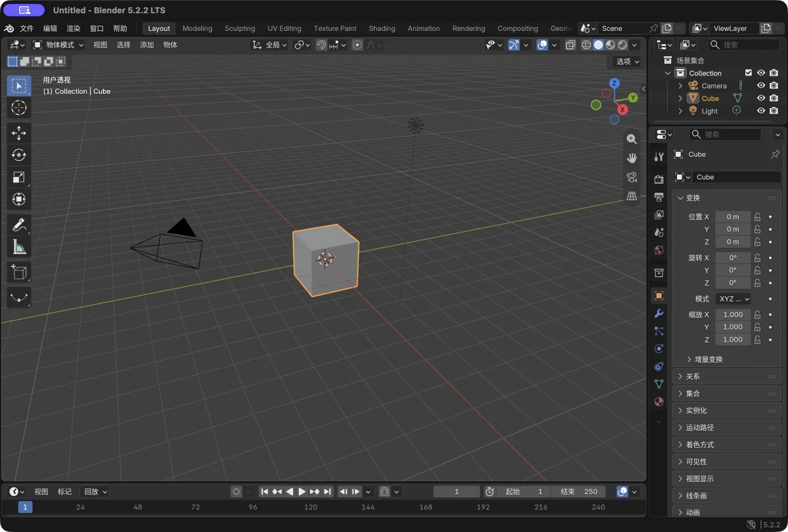Switch perspective/orthographic grid icon

(632, 196)
